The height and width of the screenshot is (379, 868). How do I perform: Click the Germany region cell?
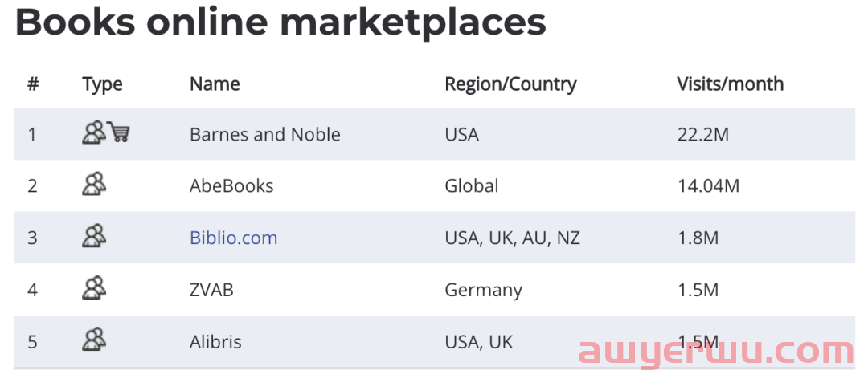point(483,291)
